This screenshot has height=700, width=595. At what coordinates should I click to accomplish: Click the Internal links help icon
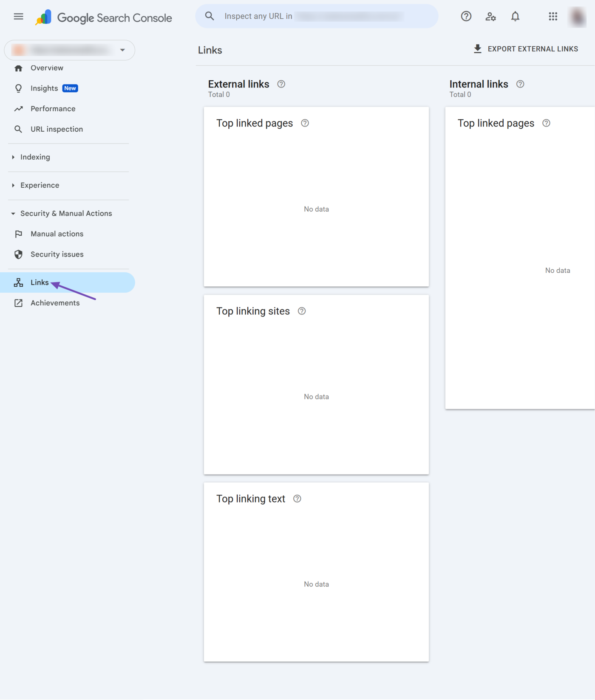click(x=520, y=84)
